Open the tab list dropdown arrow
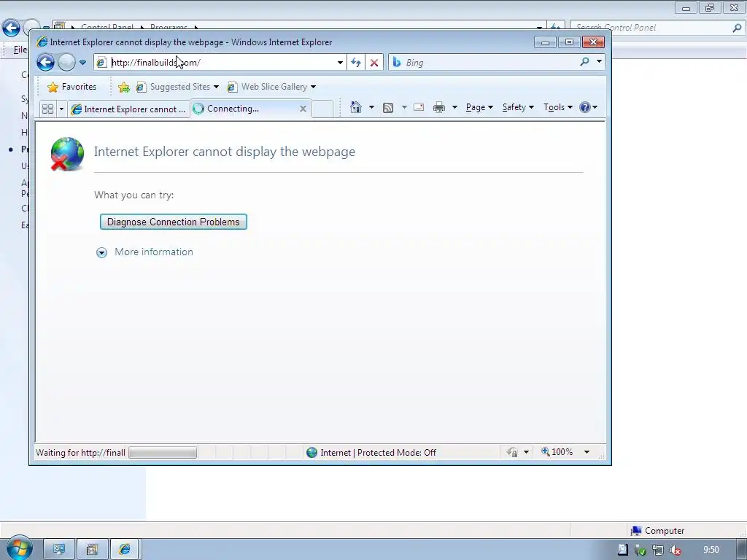This screenshot has width=747, height=560. (x=61, y=109)
